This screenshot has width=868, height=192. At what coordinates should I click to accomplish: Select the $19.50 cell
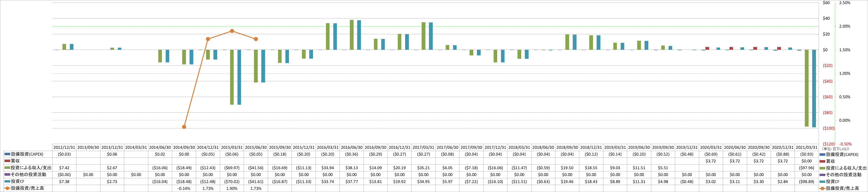(x=567, y=168)
